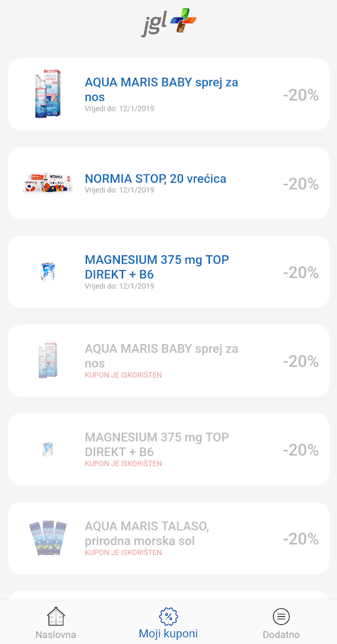The height and width of the screenshot is (644, 337).
Task: Open the active AQUA MARIS BABY sprej coupon title
Action: click(161, 90)
